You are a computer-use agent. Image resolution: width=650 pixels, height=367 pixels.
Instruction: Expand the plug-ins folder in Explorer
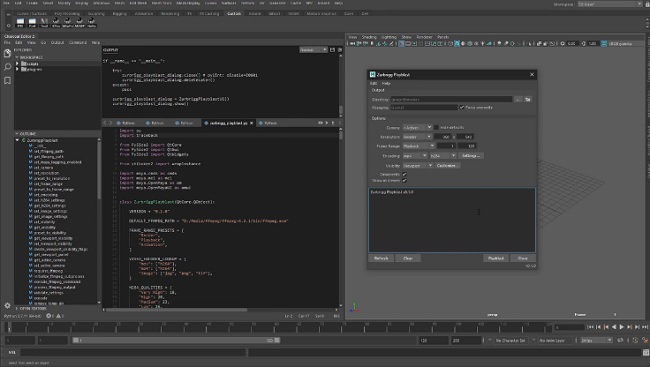pos(17,69)
